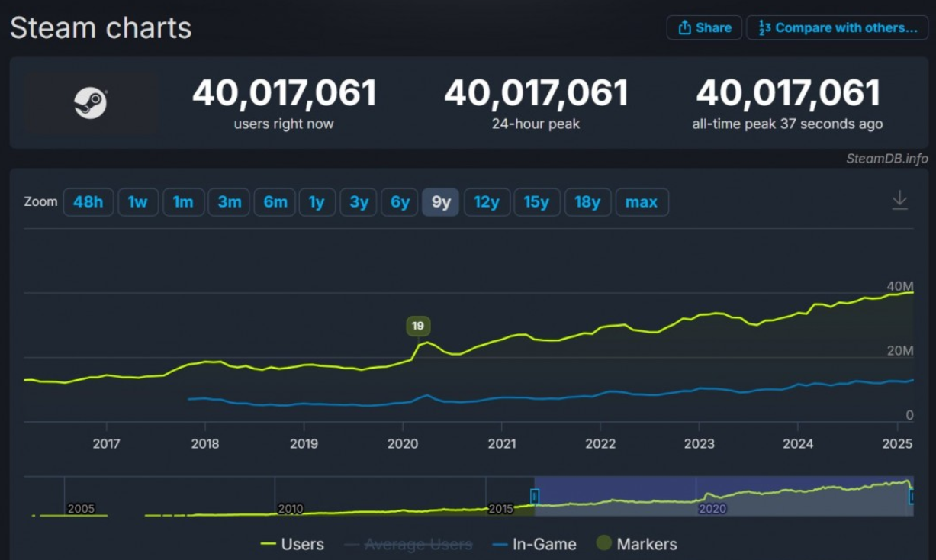
Task: Click the Zoom label
Action: (x=41, y=202)
